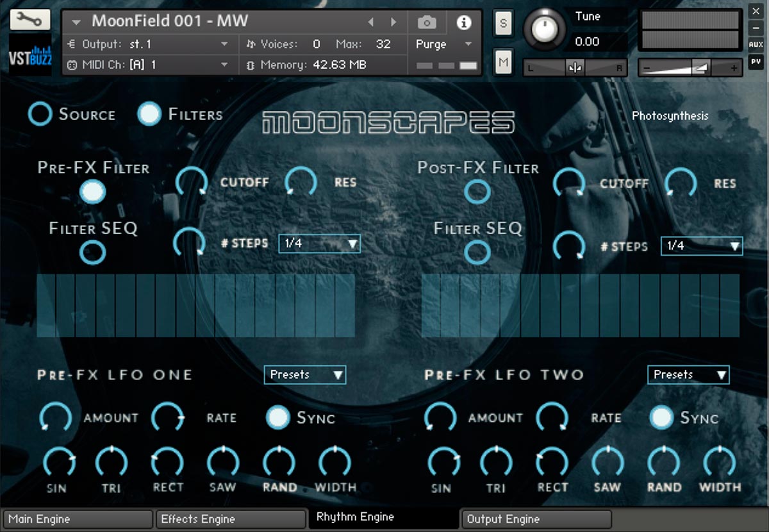Viewport: 769px width, 532px height.
Task: Switch to the Rhythm Engine tab
Action: pos(383,517)
